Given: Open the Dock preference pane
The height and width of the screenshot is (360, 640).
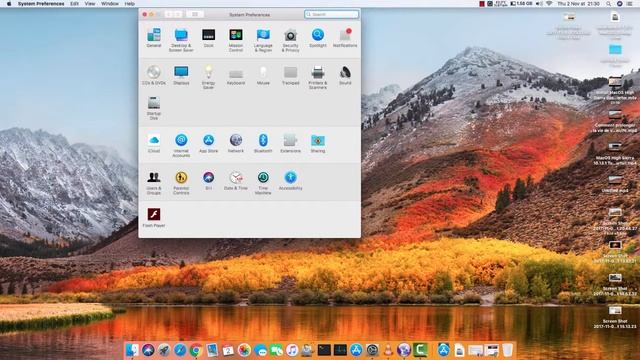Looking at the screenshot, I should tap(209, 38).
